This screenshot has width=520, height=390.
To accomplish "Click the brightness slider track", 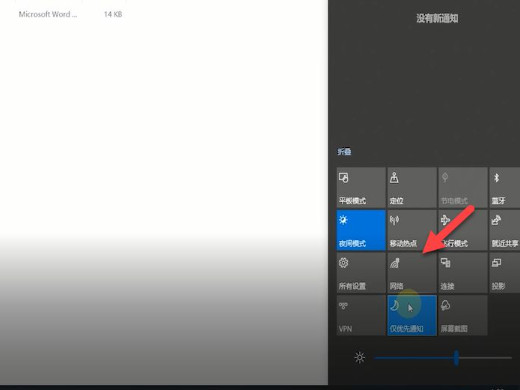I will [x=443, y=358].
